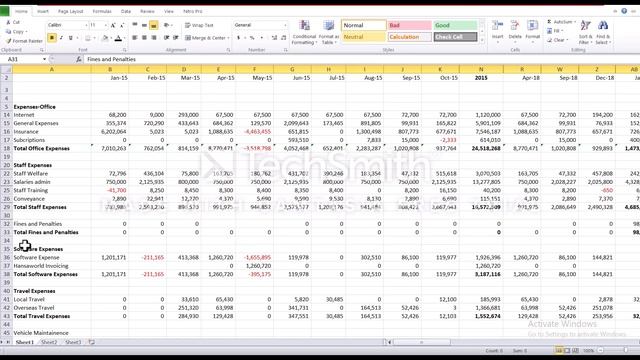Image resolution: width=640 pixels, height=360 pixels.
Task: Click the Decrease Font Size icon
Action: point(122,25)
